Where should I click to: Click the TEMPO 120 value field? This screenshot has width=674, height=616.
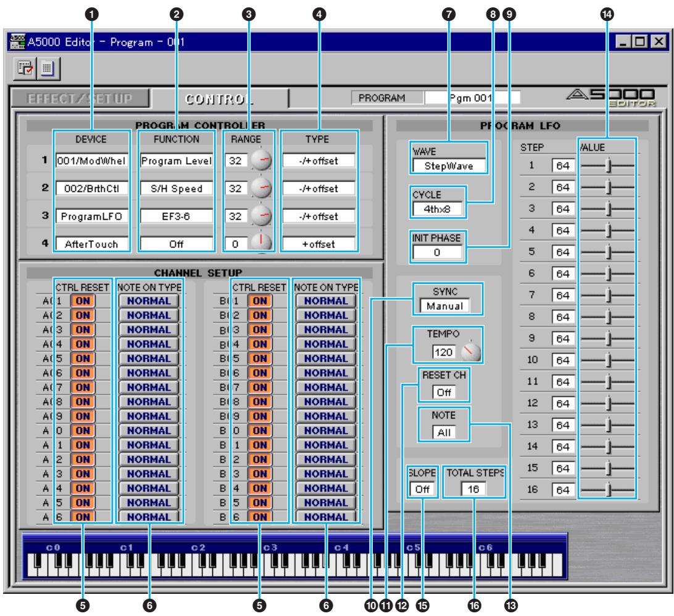[444, 352]
